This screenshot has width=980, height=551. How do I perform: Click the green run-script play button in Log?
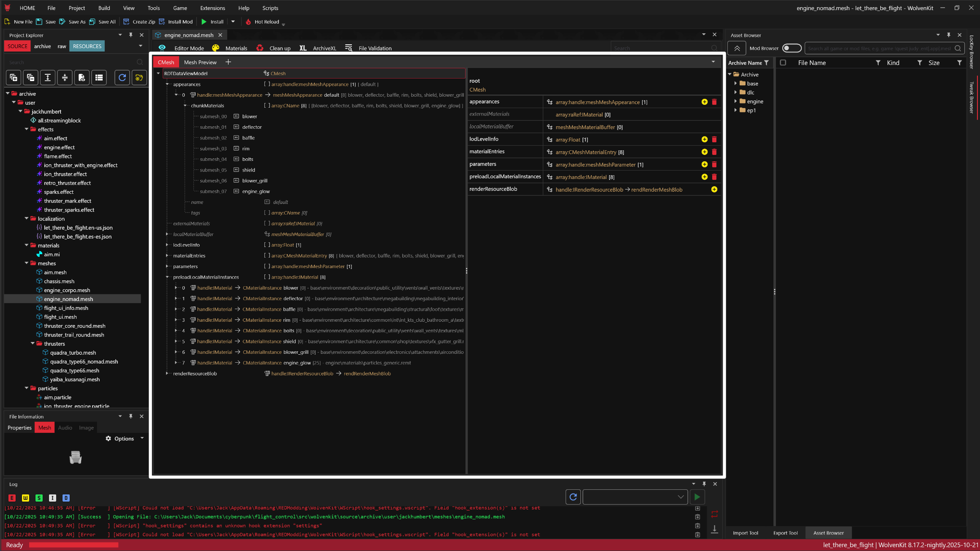[x=697, y=497]
